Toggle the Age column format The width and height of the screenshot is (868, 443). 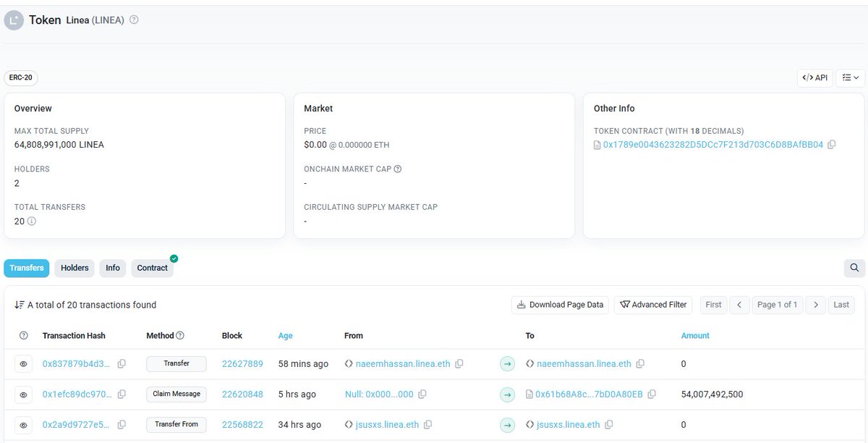286,336
